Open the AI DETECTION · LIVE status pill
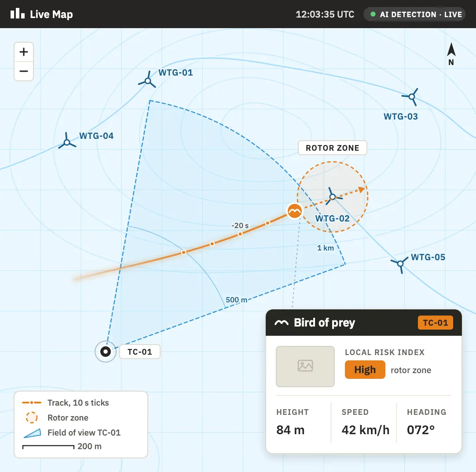Screen dimensions: 476x472 [414, 14]
